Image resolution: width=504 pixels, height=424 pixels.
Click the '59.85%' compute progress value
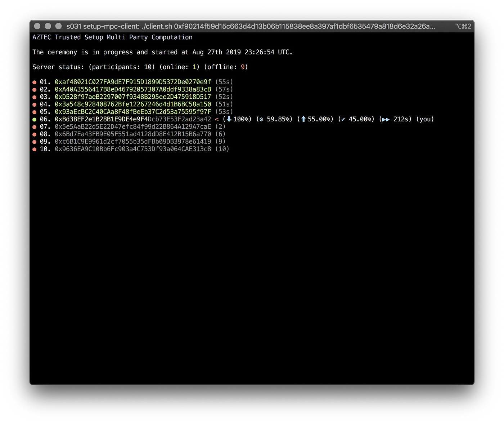point(278,119)
